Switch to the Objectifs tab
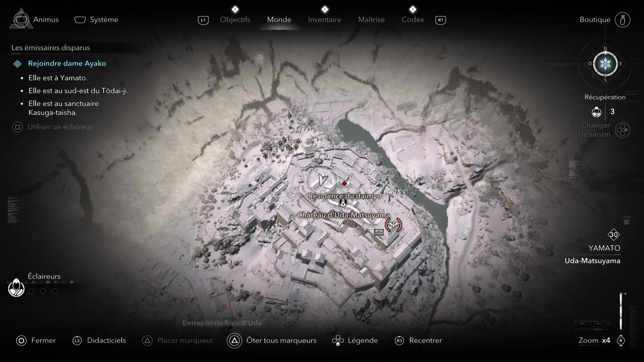This screenshot has width=644, height=362. (235, 20)
